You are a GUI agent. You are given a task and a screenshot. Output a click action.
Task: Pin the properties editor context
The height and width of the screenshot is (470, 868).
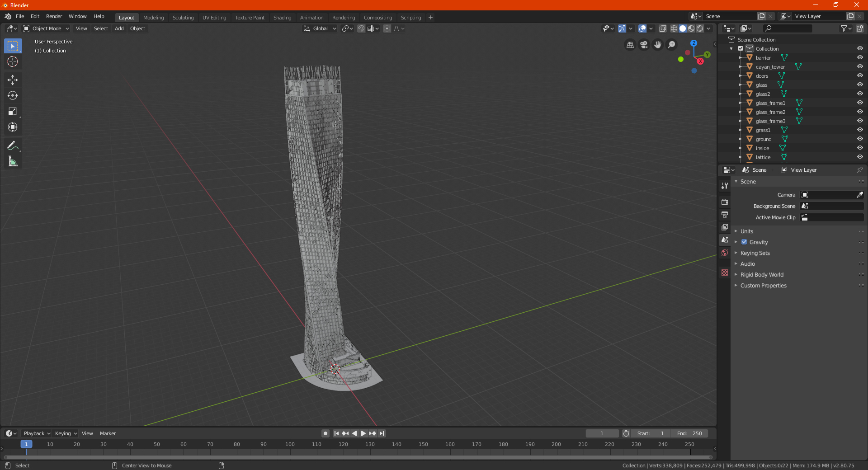859,170
